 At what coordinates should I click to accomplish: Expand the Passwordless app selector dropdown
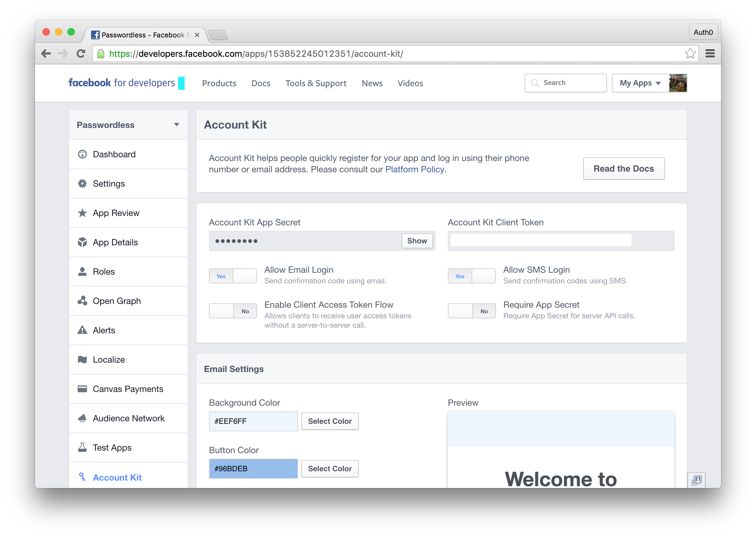177,125
